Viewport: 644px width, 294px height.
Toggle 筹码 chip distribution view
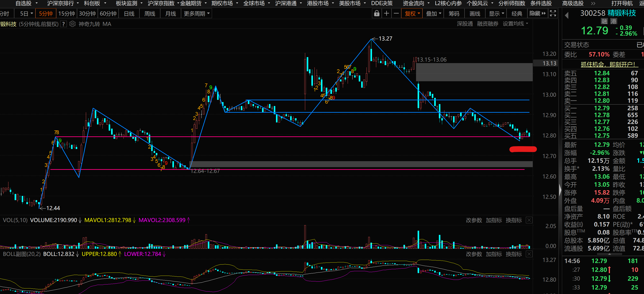454,14
